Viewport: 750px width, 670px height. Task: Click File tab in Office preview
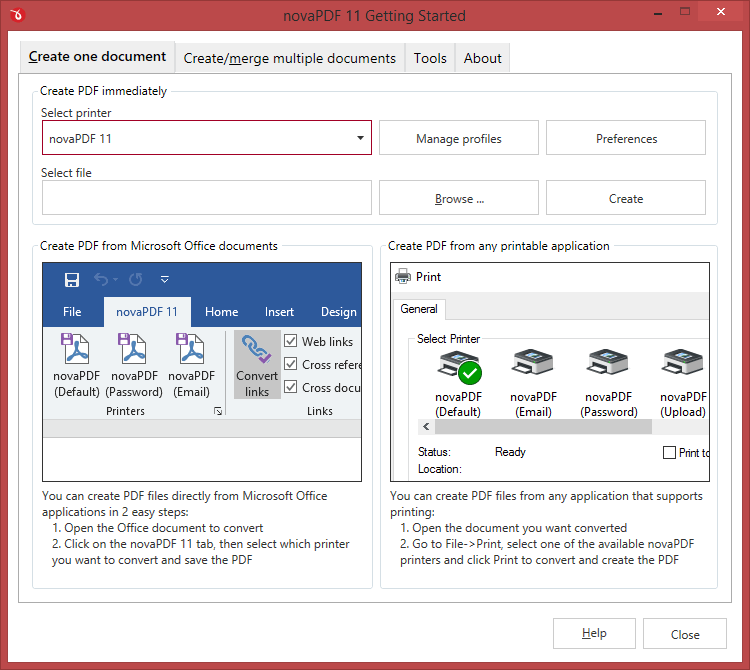pyautogui.click(x=72, y=312)
